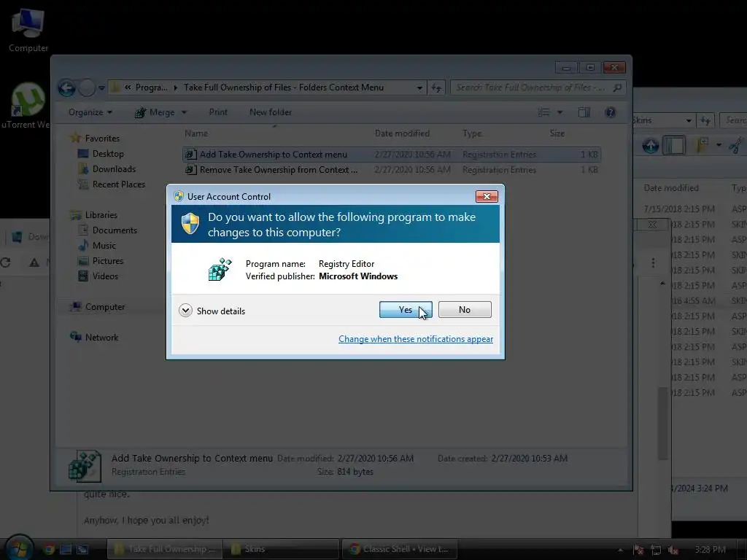Open recent pages dropdown beside Forward button
Image resolution: width=747 pixels, height=560 pixels.
(x=101, y=88)
